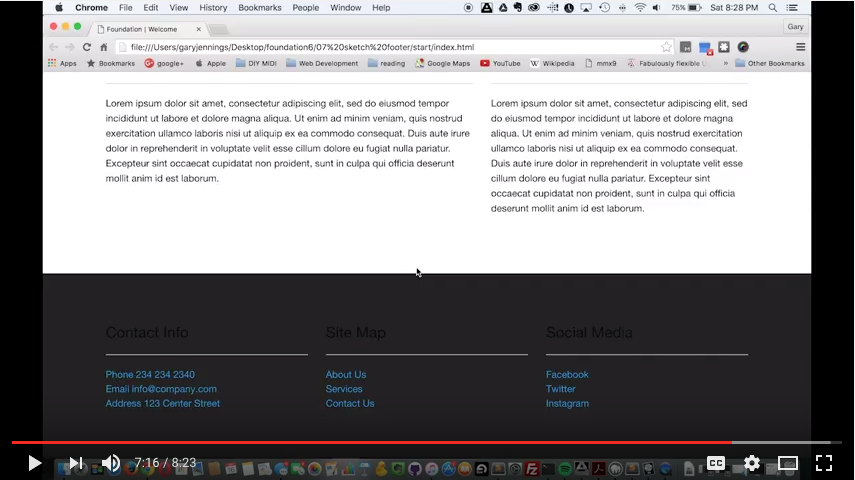Reload the page in Chrome
855x480 pixels.
coord(87,47)
